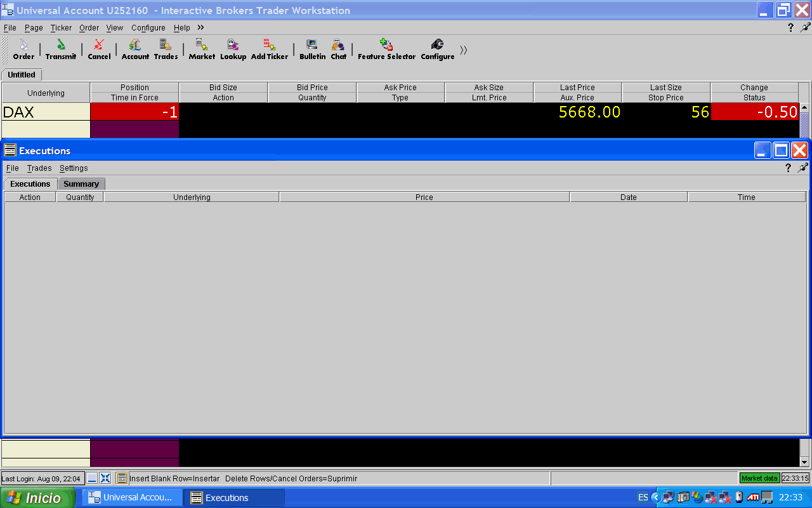The image size is (812, 508).
Task: Click the change value -0.50
Action: tap(755, 112)
